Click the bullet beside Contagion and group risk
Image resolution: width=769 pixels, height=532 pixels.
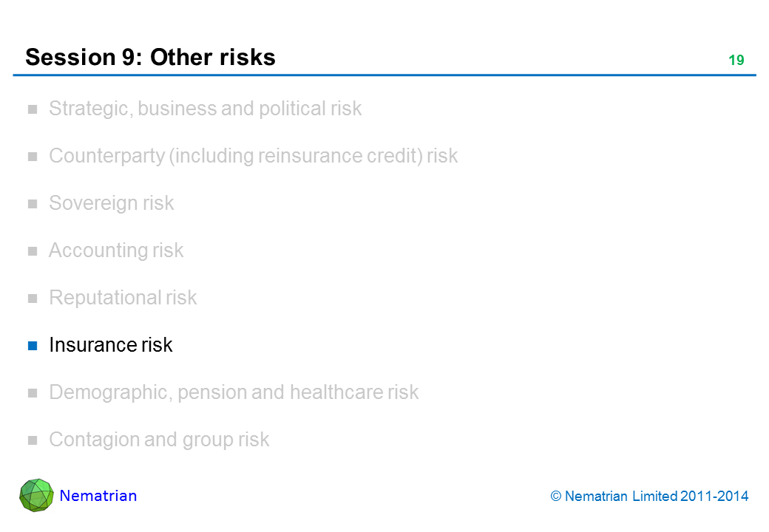33,440
